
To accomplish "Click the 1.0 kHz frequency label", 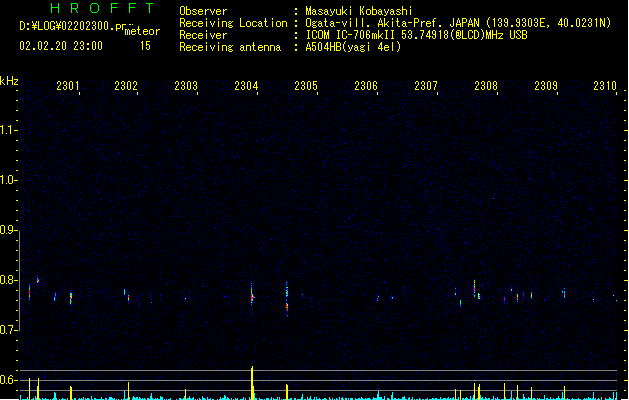I will click(x=8, y=180).
